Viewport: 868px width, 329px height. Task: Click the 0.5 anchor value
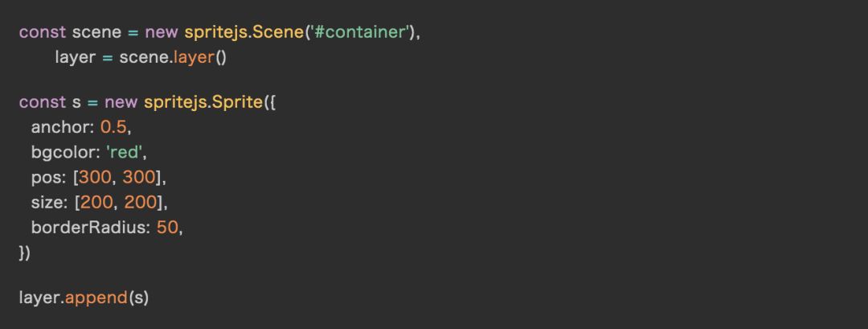(x=114, y=127)
